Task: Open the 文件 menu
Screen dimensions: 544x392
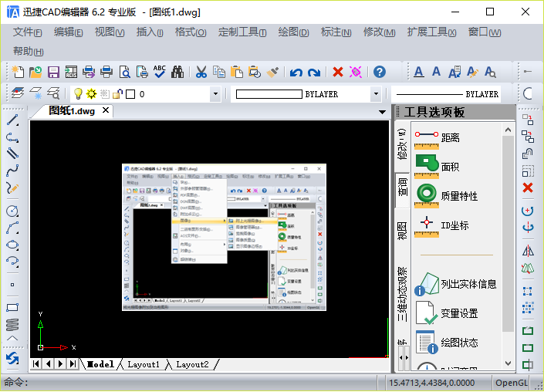Action: [28, 32]
